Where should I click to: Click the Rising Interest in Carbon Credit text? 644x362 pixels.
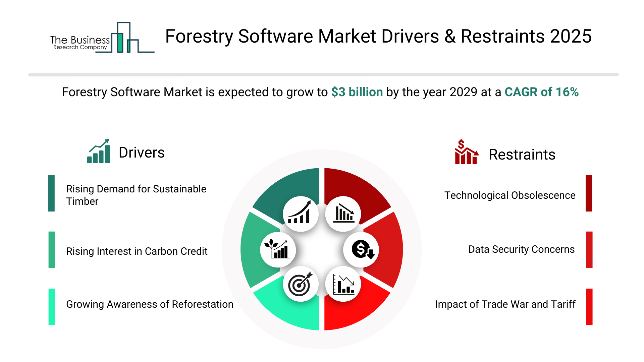pyautogui.click(x=137, y=251)
